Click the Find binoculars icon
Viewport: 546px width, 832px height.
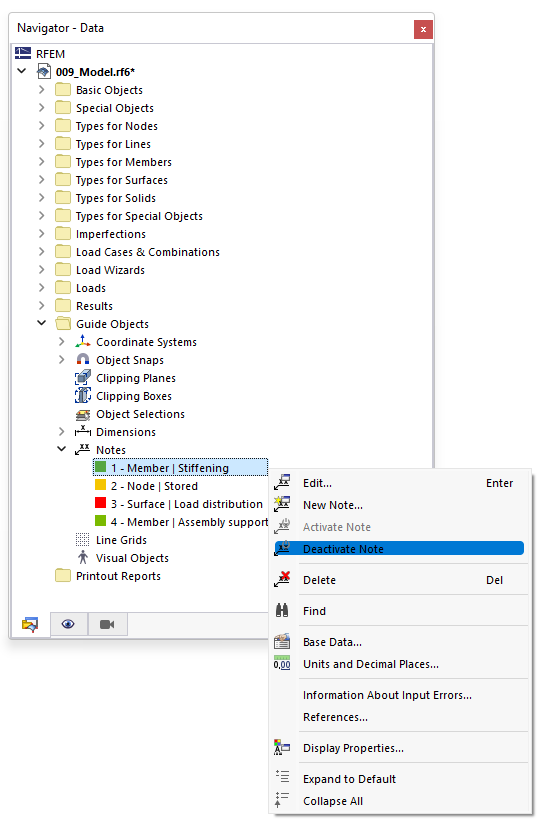point(282,611)
